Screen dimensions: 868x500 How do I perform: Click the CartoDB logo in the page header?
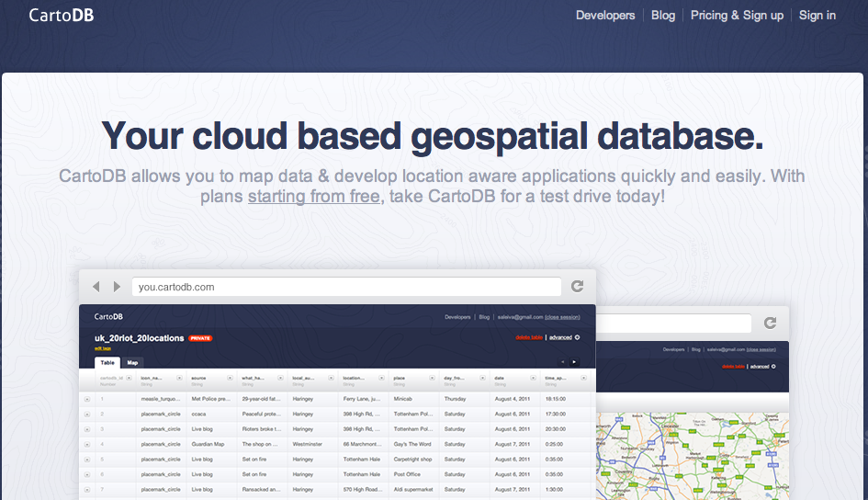coord(62,15)
